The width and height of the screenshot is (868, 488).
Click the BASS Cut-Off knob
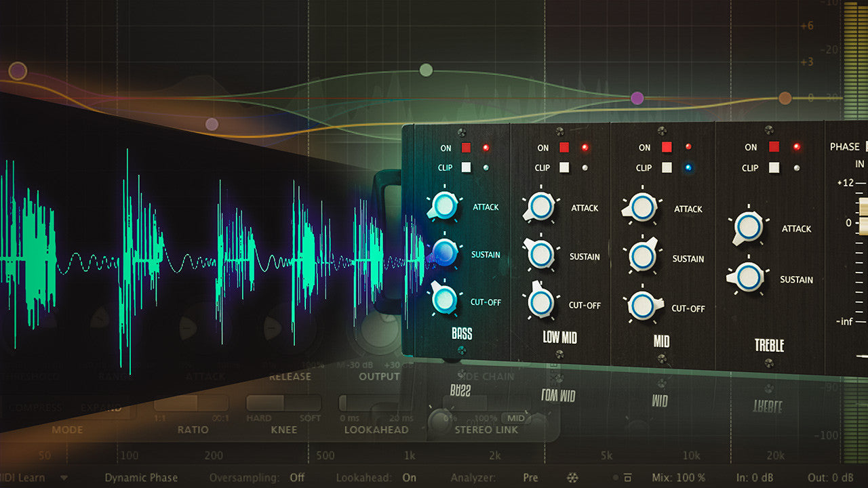coord(444,299)
